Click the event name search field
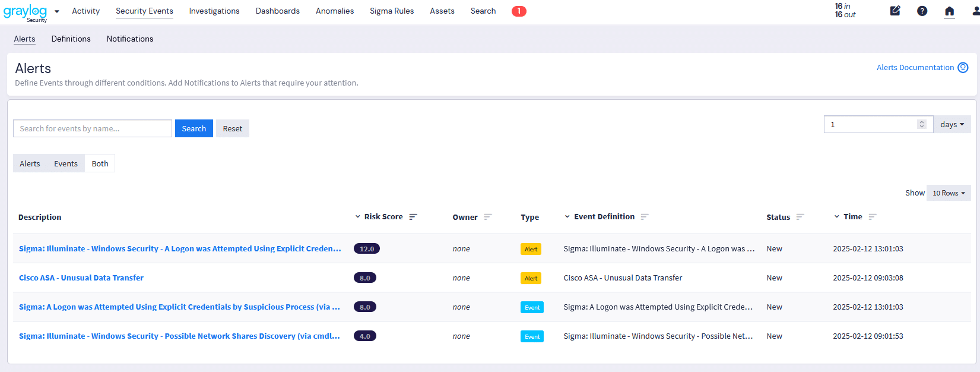This screenshot has width=980, height=372. pyautogui.click(x=93, y=128)
